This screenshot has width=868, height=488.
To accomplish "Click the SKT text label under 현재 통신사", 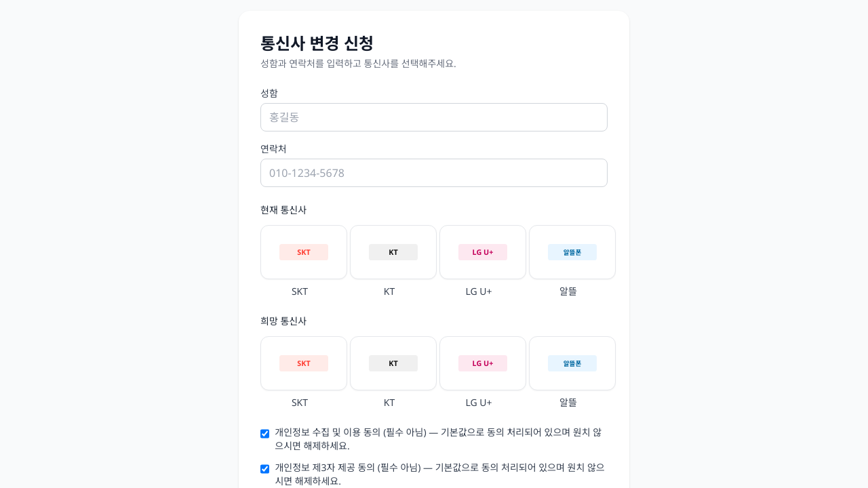I will (300, 291).
